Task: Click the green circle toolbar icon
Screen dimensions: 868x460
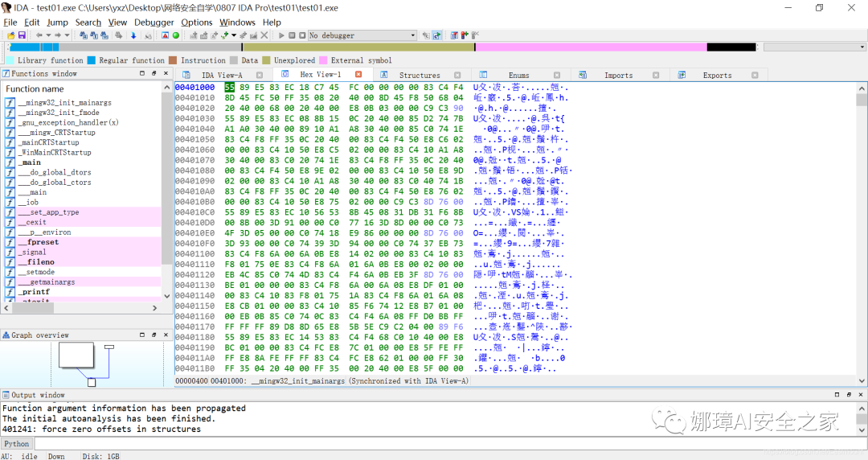Action: [176, 35]
